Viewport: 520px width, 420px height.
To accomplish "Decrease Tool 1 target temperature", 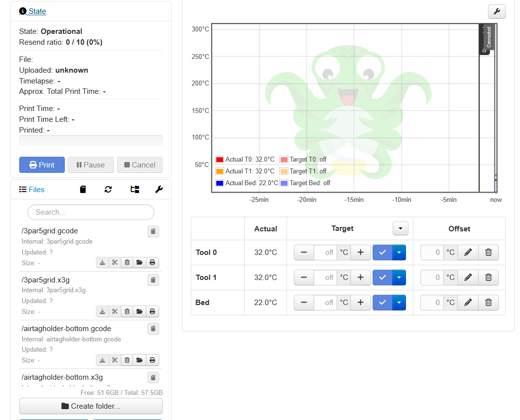I will pos(304,278).
